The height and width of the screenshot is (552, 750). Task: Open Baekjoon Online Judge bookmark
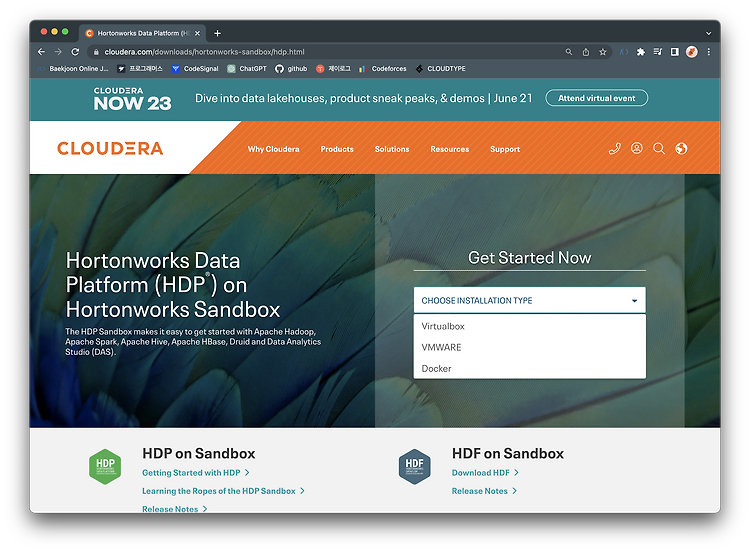(x=73, y=68)
